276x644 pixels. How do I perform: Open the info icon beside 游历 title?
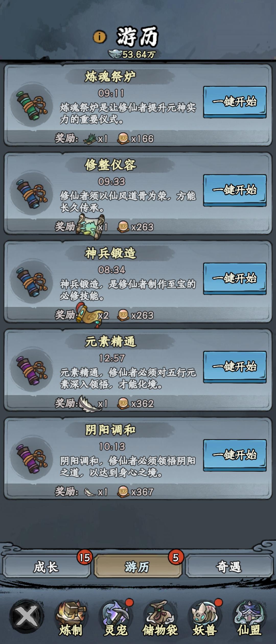coord(99,37)
